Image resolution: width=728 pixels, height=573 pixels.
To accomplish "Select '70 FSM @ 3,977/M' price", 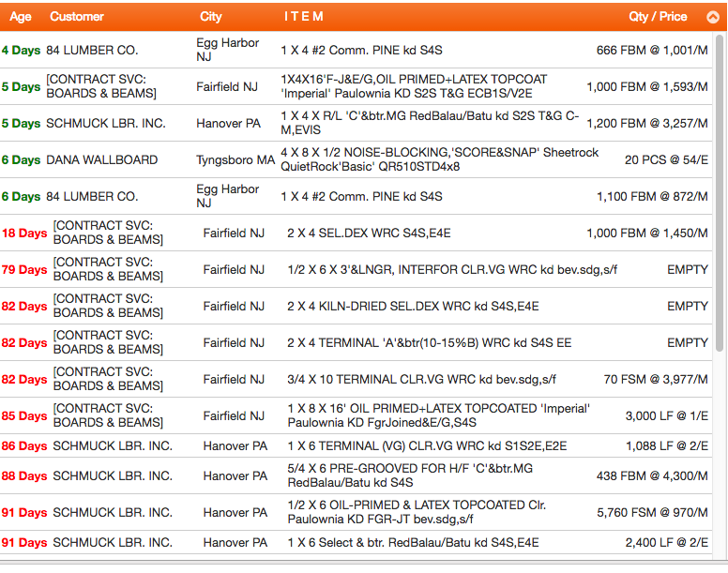I will (x=656, y=380).
